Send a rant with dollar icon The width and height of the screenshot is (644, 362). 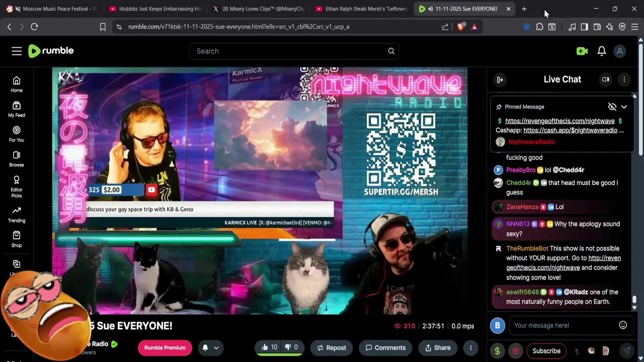pos(497,351)
